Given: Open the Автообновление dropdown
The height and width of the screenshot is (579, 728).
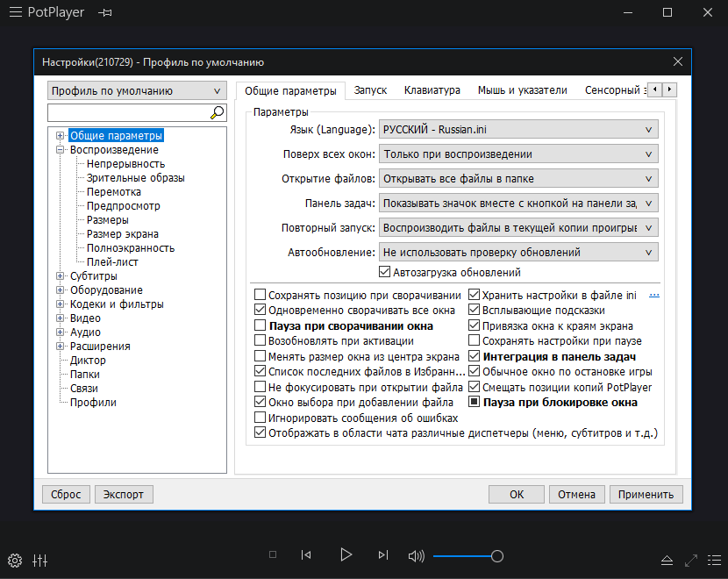Looking at the screenshot, I should 518,253.
